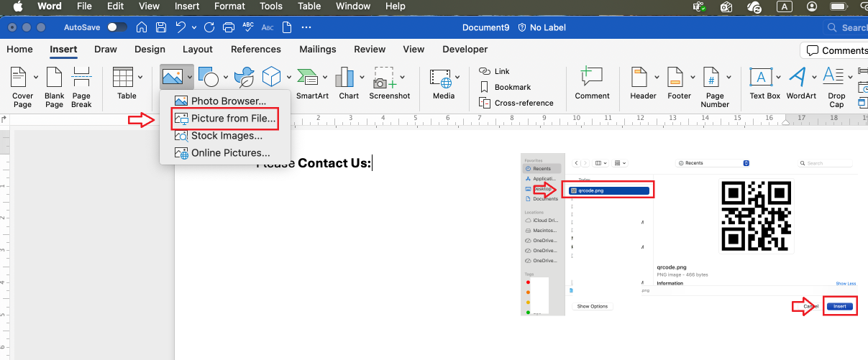This screenshot has width=868, height=360.
Task: Insert a Link
Action: click(x=494, y=71)
